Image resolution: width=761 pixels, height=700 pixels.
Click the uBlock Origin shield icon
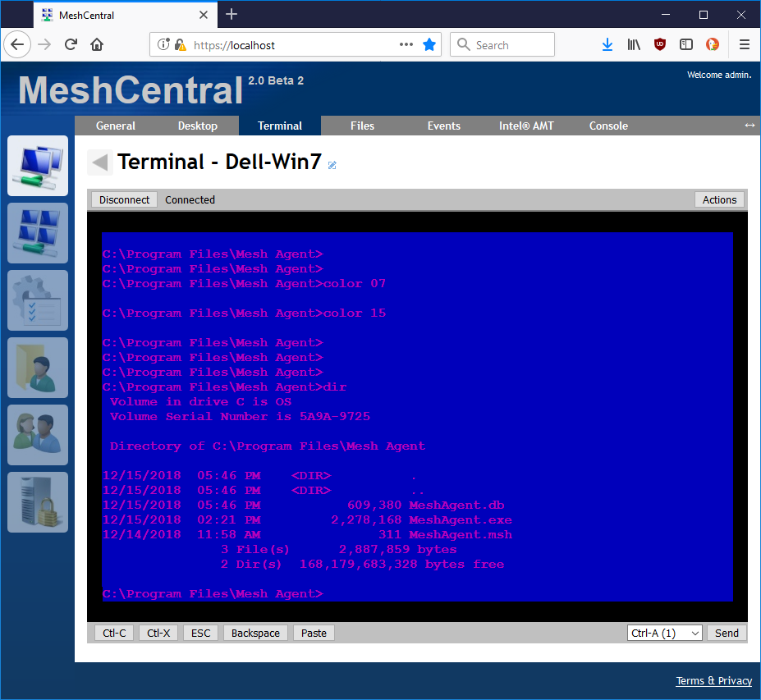[x=659, y=44]
